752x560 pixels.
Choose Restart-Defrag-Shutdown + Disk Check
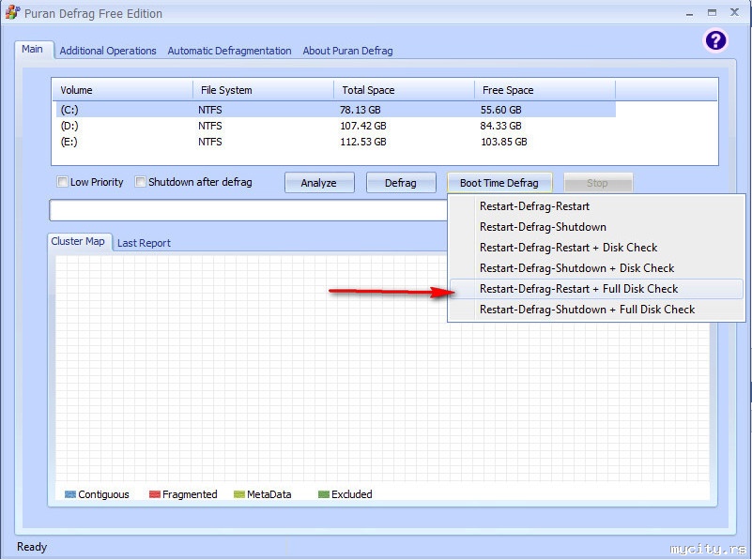pyautogui.click(x=576, y=268)
